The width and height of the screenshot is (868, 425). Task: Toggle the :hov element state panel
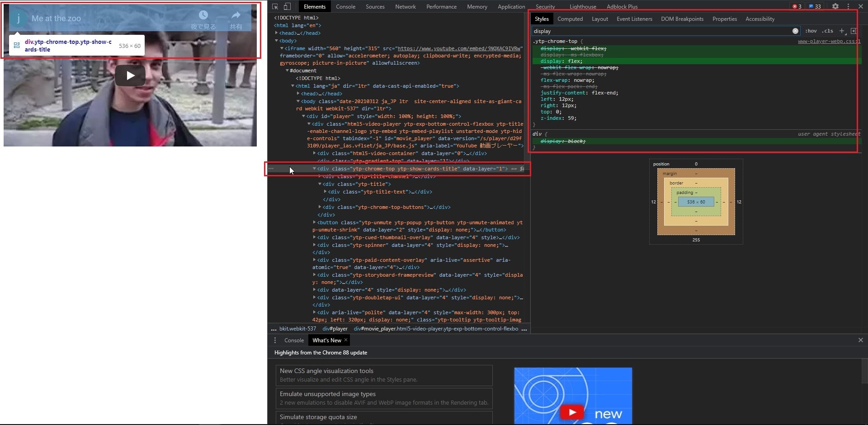[811, 31]
